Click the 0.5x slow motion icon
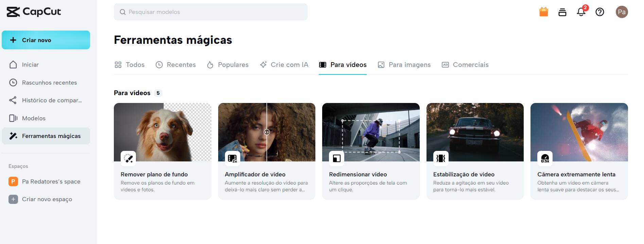 545,158
